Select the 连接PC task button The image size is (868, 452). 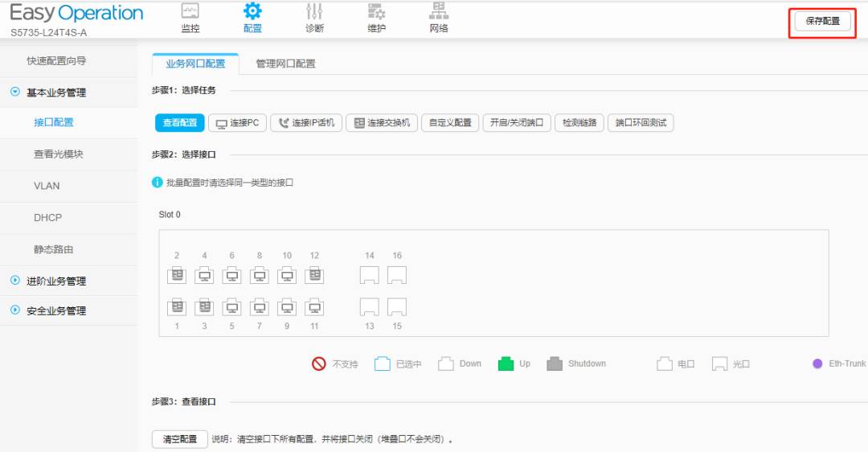(237, 122)
